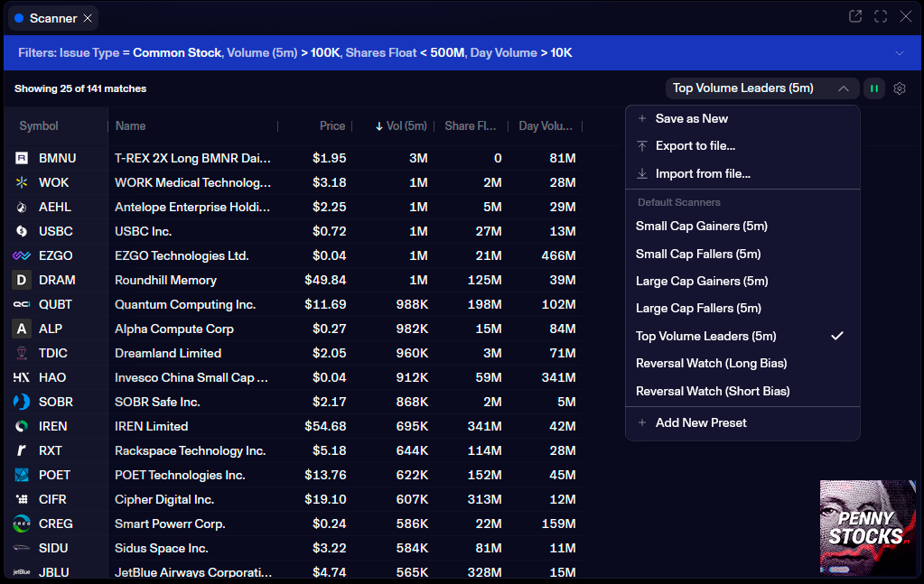Click the AEHL logo icon
The height and width of the screenshot is (584, 924).
[21, 208]
